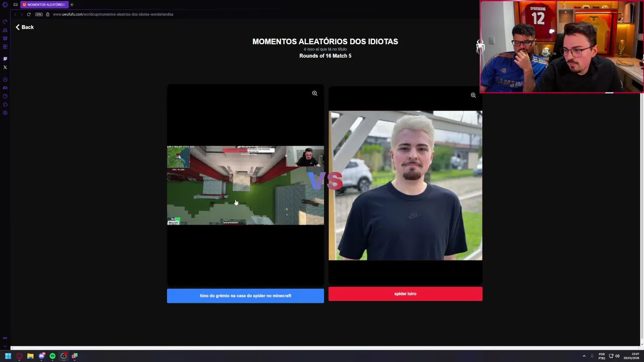This screenshot has width=644, height=362.
Task: Click the Rounds of 16 Match 5 text
Action: 325,56
